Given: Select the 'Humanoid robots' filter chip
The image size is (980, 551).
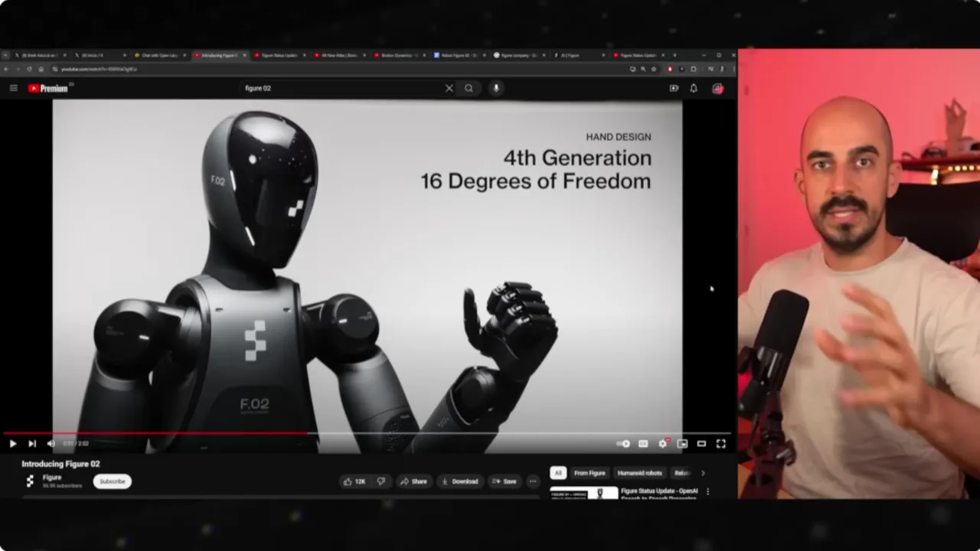Looking at the screenshot, I should [x=639, y=473].
